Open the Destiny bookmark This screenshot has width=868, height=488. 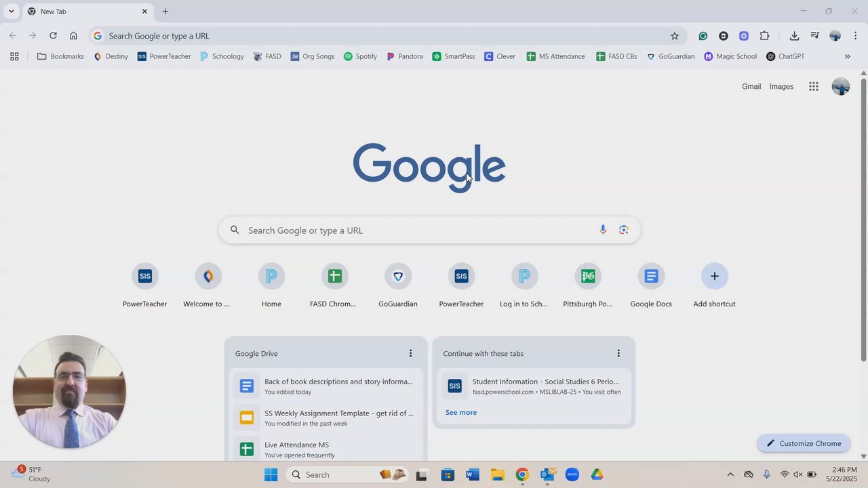tap(111, 56)
